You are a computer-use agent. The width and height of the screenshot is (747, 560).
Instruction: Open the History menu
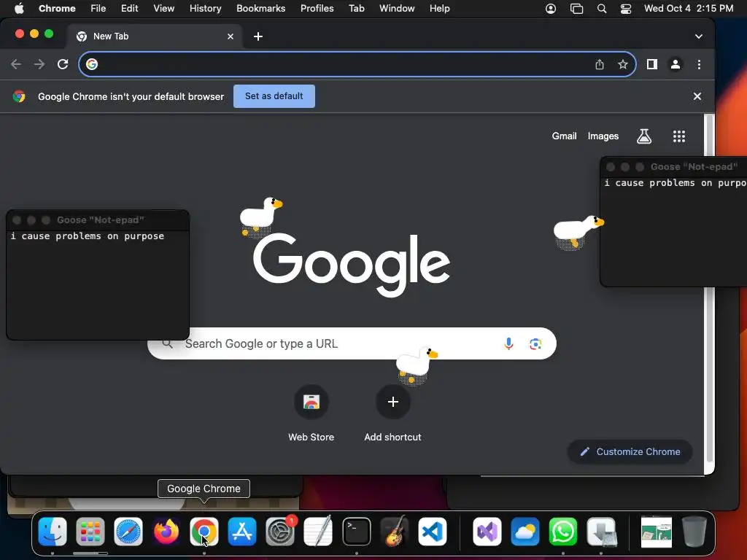click(x=205, y=9)
